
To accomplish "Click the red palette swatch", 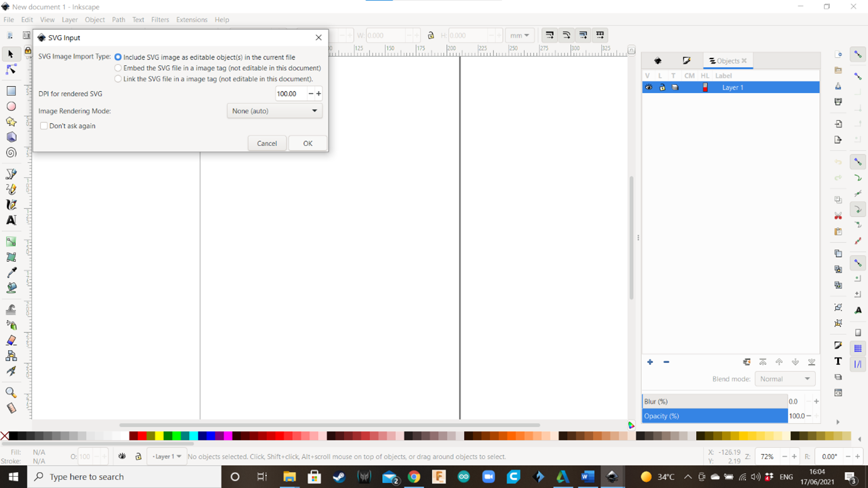I will (142, 436).
